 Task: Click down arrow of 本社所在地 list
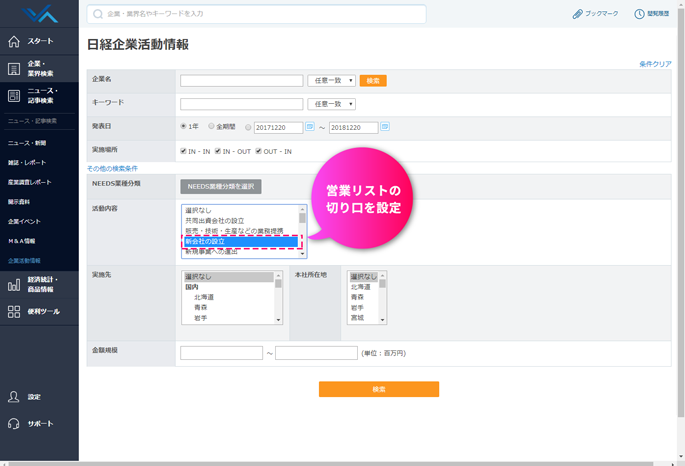tap(383, 320)
